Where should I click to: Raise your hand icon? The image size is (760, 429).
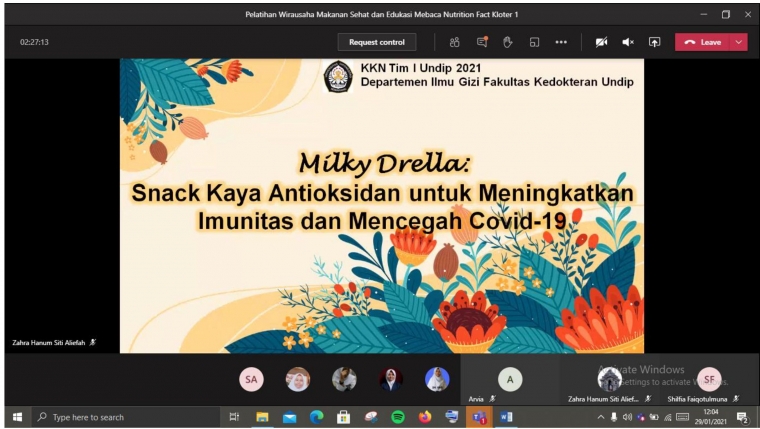click(507, 42)
